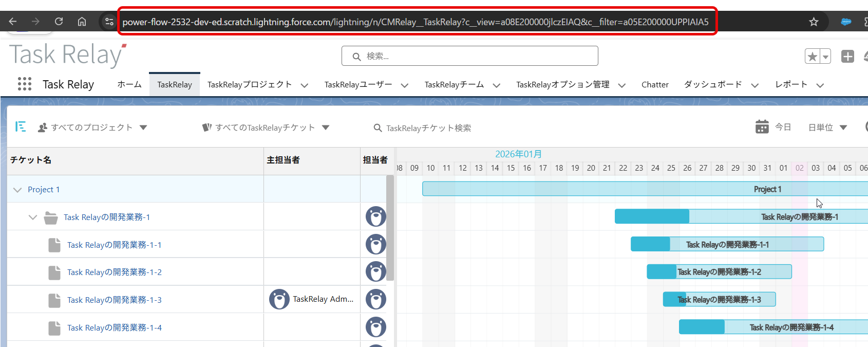
Task: Click 担当者 avatar in Task Relayの開発業務-1-4 row
Action: click(x=376, y=327)
